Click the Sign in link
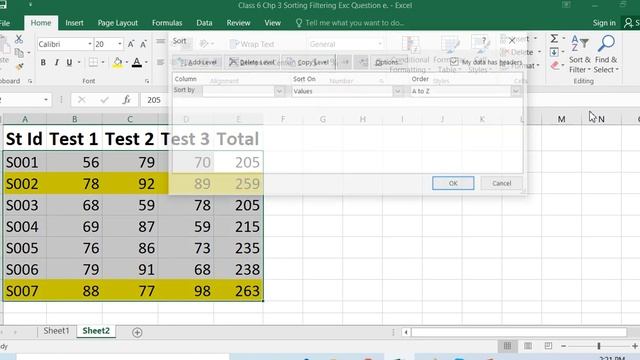 tap(604, 23)
